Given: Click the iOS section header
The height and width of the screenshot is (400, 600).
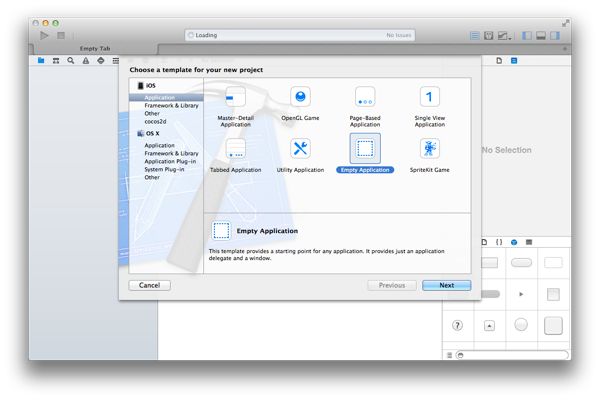Looking at the screenshot, I should (147, 85).
